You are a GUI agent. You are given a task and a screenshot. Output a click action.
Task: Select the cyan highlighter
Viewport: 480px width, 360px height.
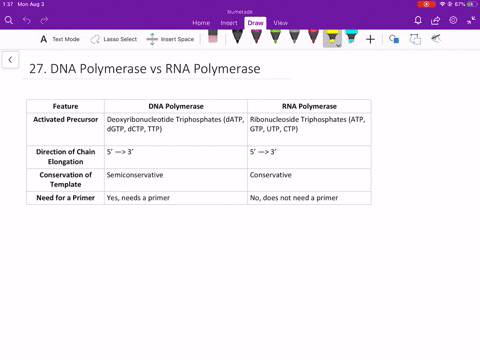click(351, 37)
